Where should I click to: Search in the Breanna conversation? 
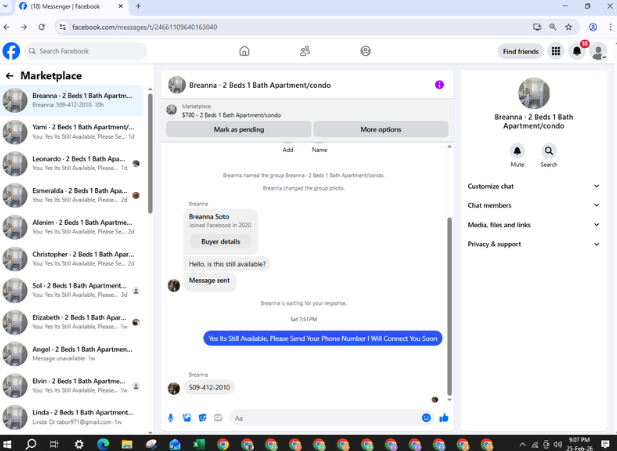[549, 151]
